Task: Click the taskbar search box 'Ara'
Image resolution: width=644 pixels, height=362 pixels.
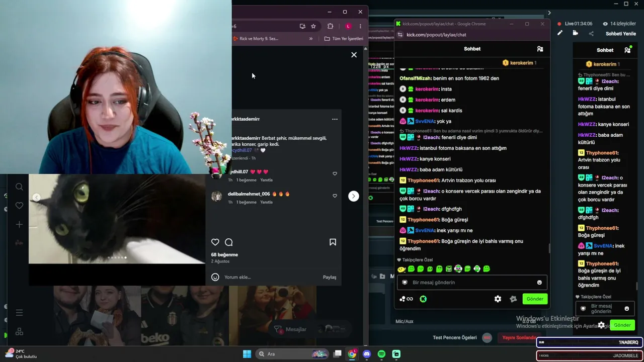Action: coord(293,354)
